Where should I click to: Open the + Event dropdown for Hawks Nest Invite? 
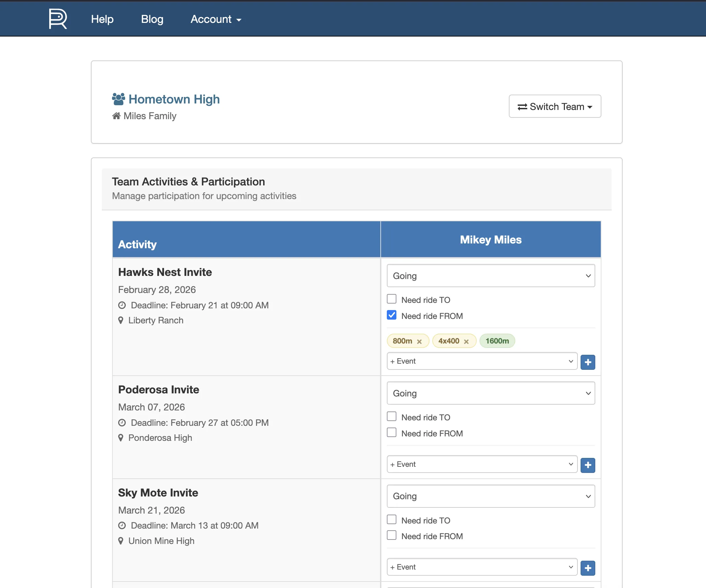click(482, 361)
